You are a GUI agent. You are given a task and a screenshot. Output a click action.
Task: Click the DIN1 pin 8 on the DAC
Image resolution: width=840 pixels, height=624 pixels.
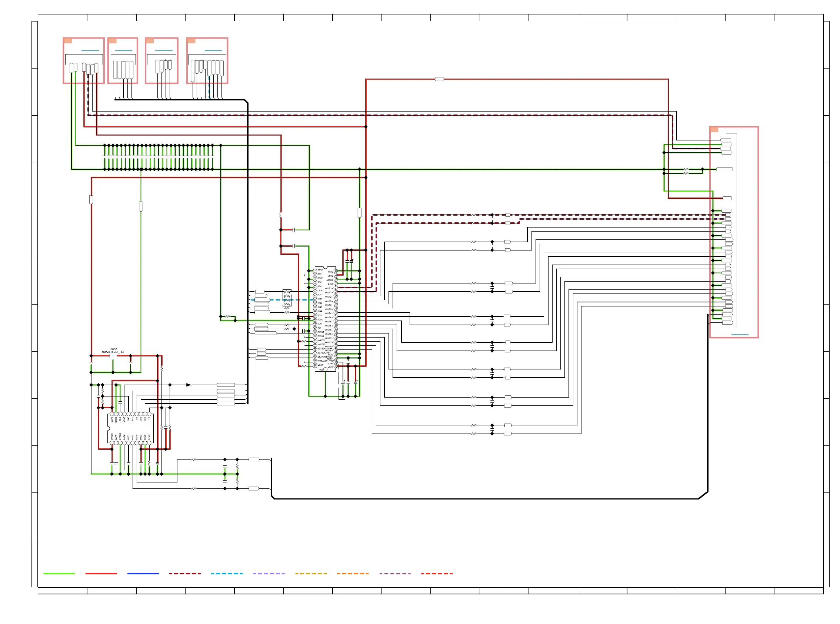[315, 299]
